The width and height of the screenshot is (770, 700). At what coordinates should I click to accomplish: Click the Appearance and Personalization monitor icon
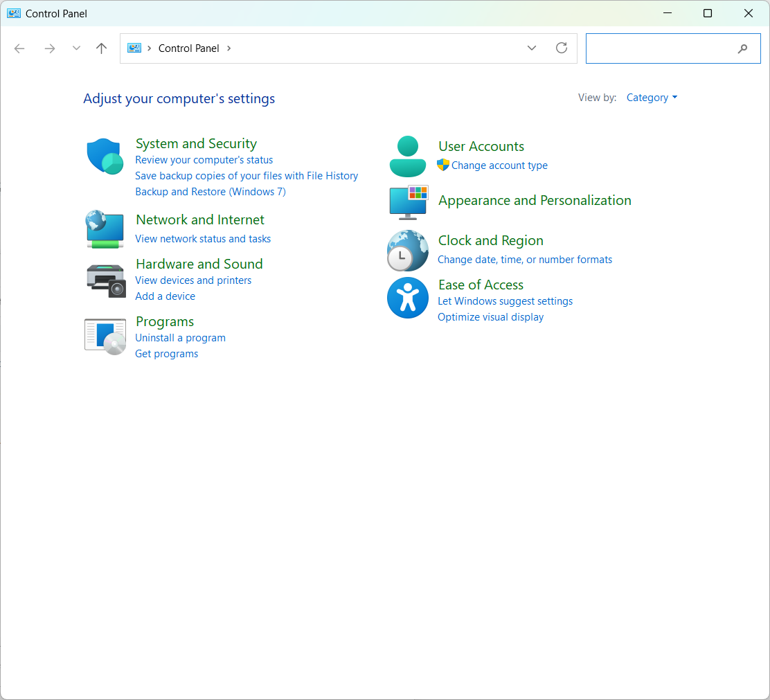(x=409, y=202)
